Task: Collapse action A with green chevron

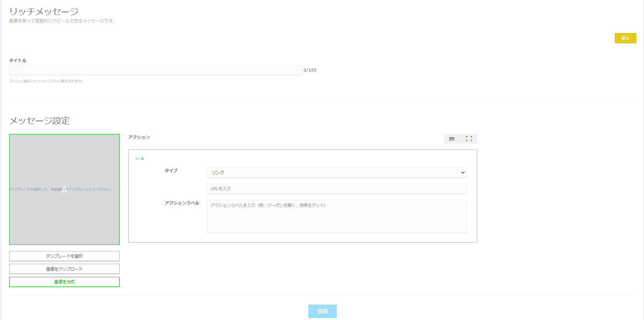Action: tap(137, 159)
